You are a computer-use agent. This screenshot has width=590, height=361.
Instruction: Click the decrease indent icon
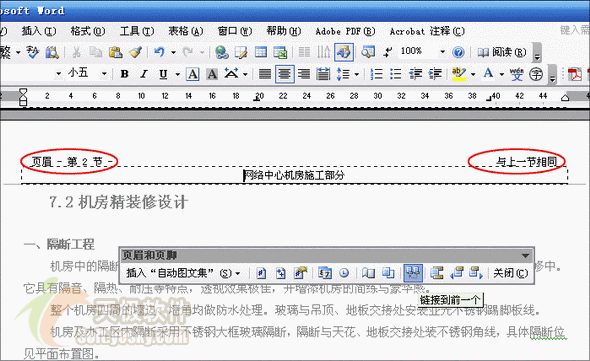(x=415, y=74)
